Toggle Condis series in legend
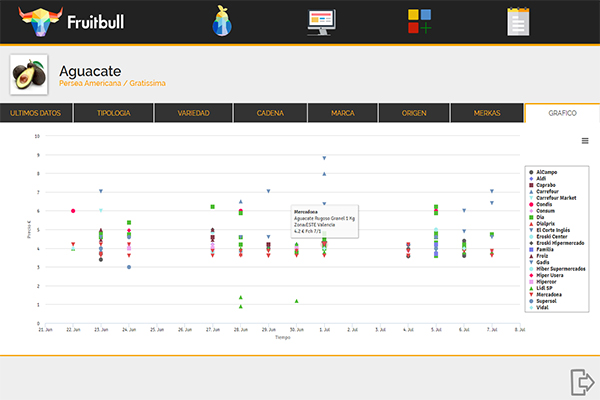This screenshot has width=600, height=400. pos(540,204)
